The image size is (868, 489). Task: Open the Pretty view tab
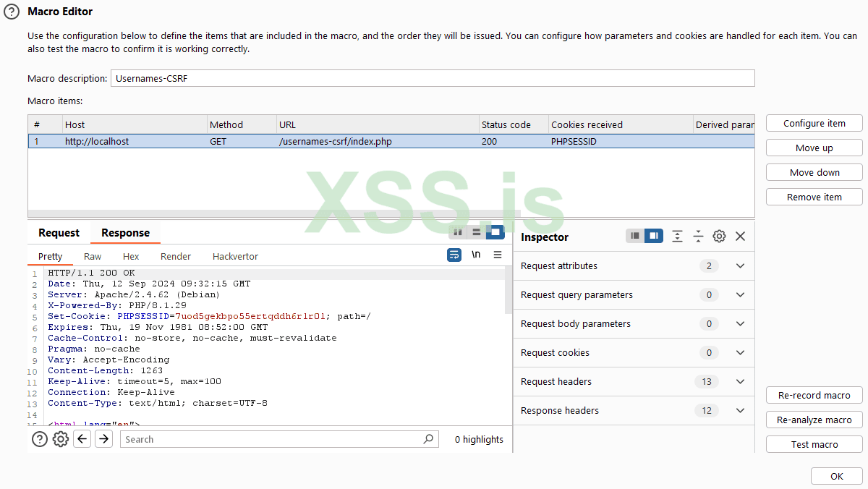tap(51, 256)
